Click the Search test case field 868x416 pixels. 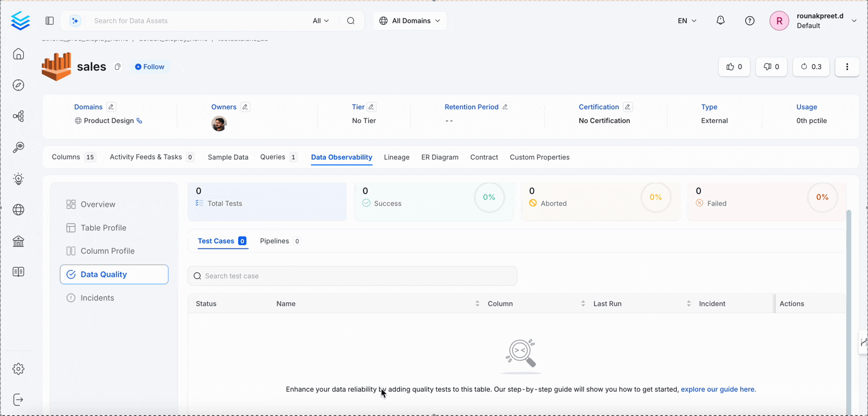coord(353,276)
